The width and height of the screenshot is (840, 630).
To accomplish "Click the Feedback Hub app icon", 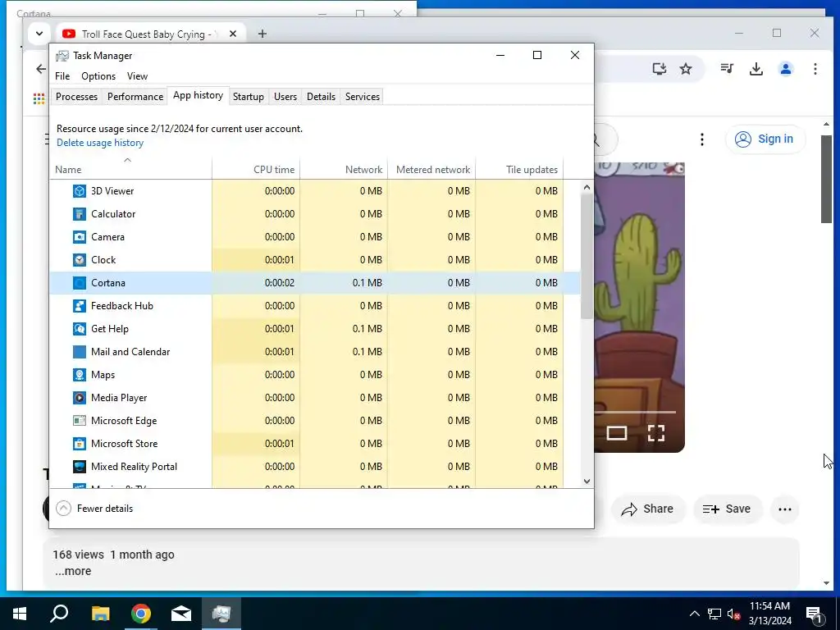I will pyautogui.click(x=80, y=306).
